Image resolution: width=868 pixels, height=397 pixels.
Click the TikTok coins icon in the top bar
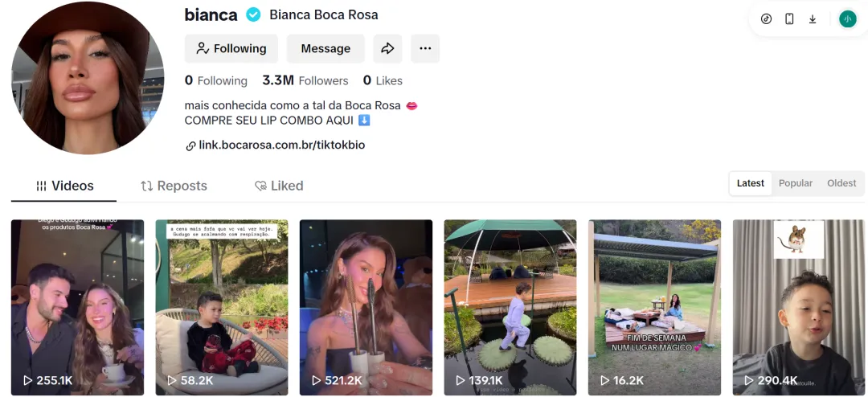(766, 19)
